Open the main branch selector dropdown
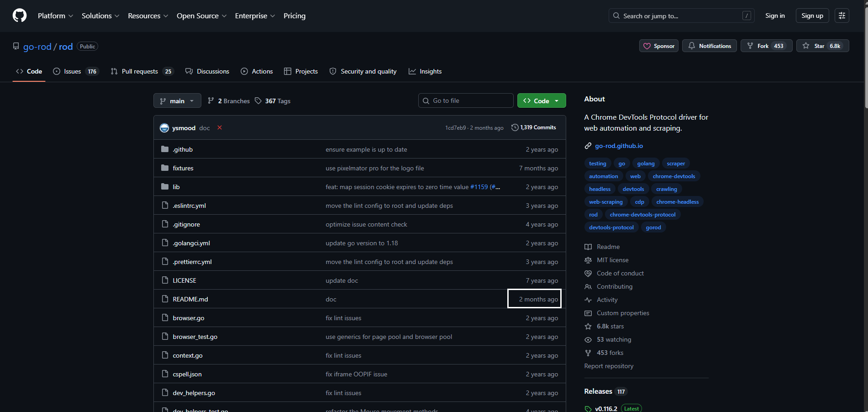This screenshot has width=868, height=412. click(177, 100)
